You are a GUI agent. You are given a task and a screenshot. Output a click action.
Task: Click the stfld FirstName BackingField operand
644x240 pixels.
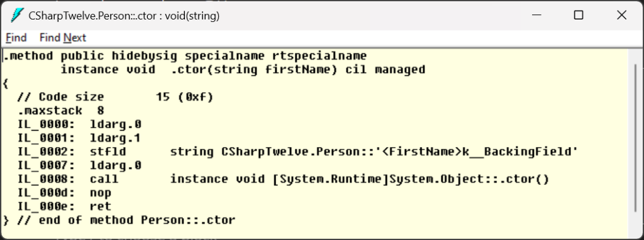374,152
